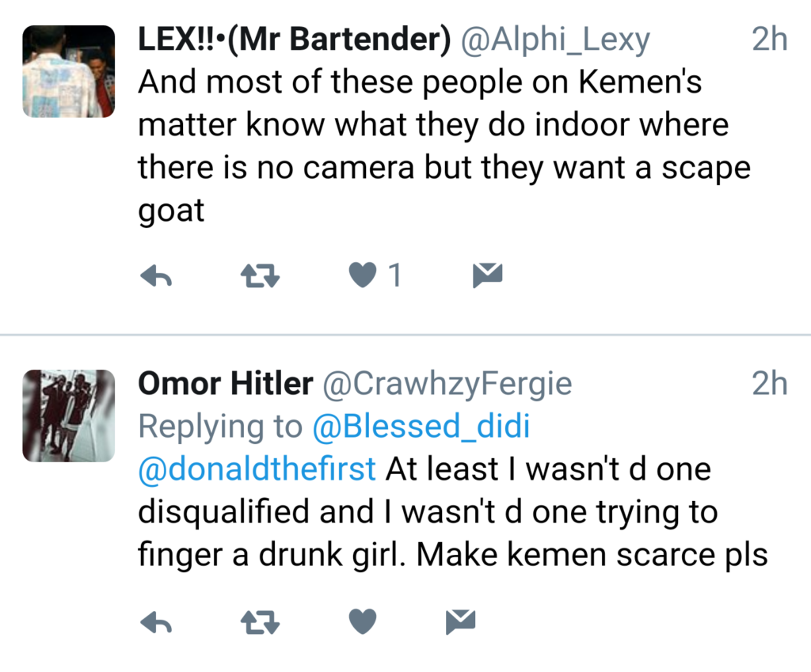Visit the @CrawhzyFergie handle
Image resolution: width=811 pixels, height=672 pixels.
pyautogui.click(x=446, y=385)
